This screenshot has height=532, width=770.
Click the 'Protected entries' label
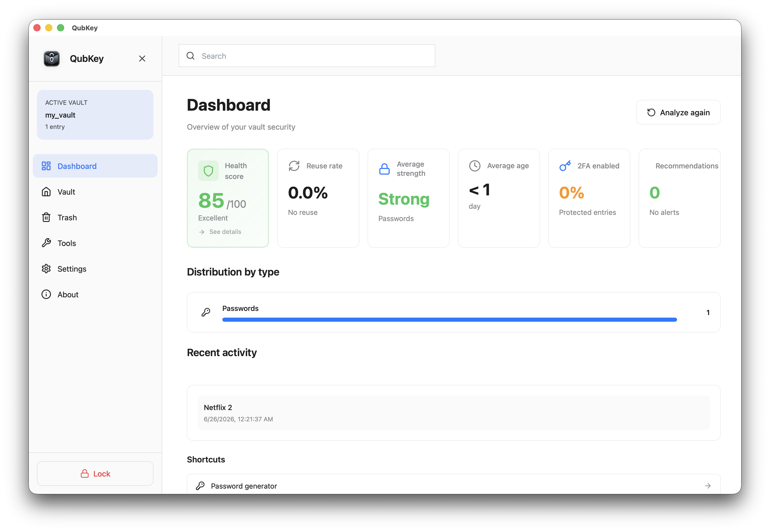tap(588, 212)
